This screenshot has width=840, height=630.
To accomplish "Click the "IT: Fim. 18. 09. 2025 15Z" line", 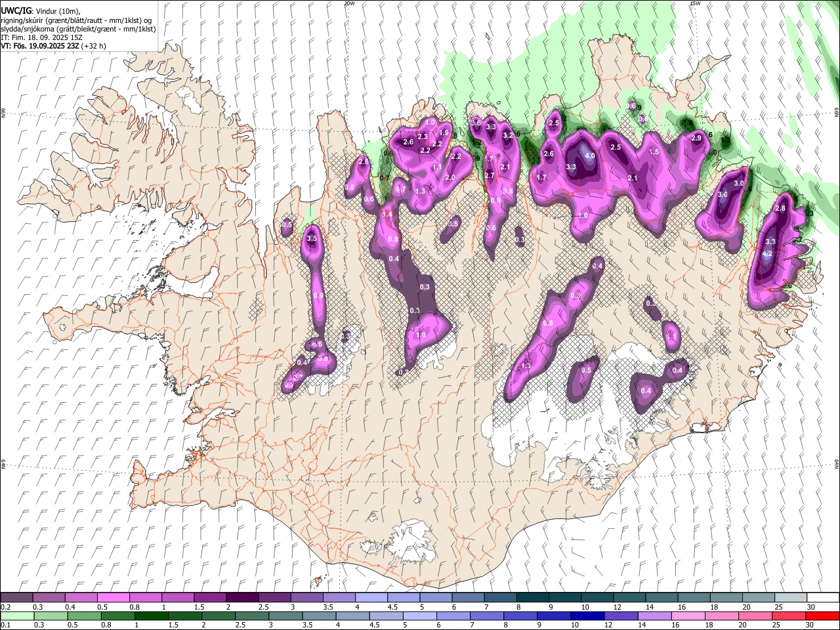I will click(x=41, y=37).
